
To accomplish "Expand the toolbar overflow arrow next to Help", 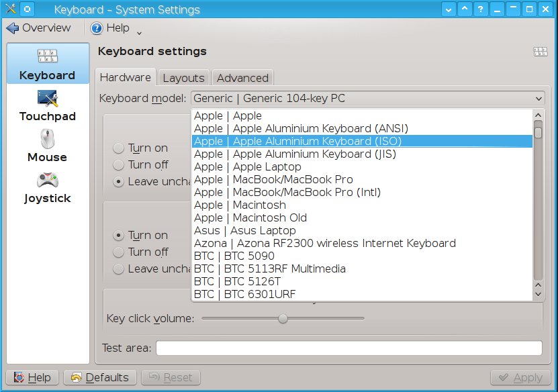I will tap(139, 32).
